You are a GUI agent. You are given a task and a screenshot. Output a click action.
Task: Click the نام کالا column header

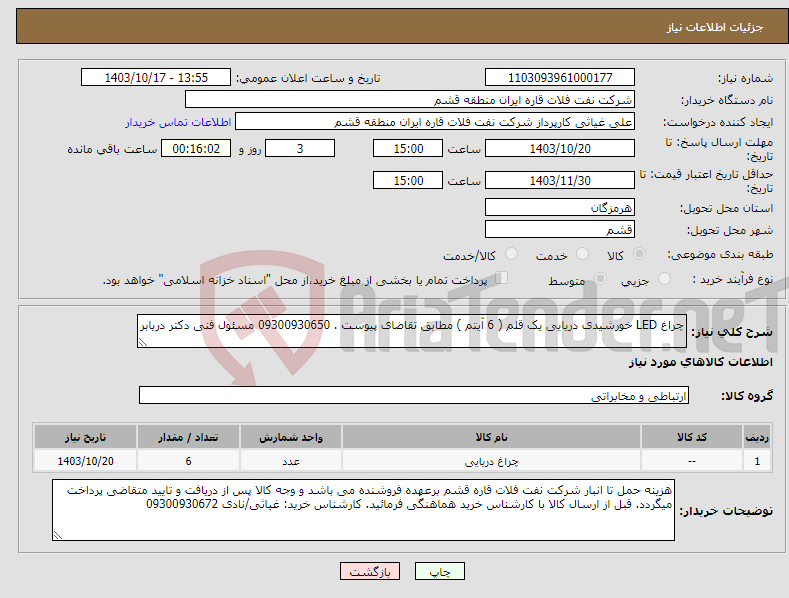click(491, 437)
